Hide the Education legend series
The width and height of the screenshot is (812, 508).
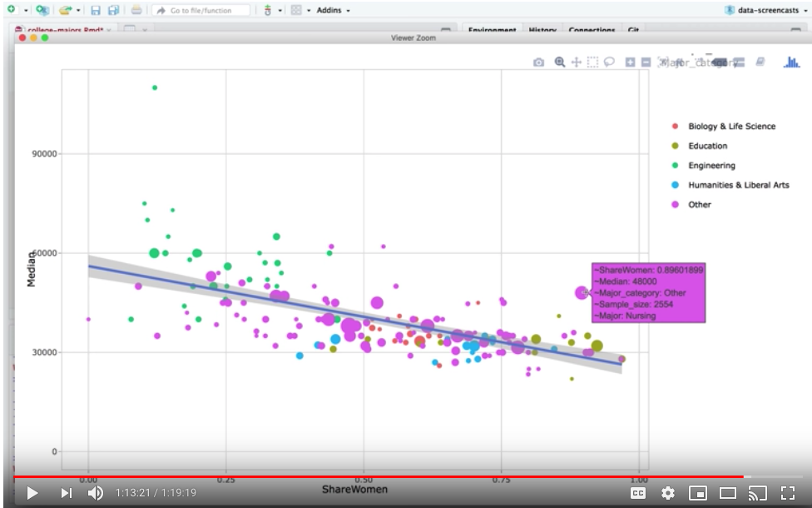[707, 146]
